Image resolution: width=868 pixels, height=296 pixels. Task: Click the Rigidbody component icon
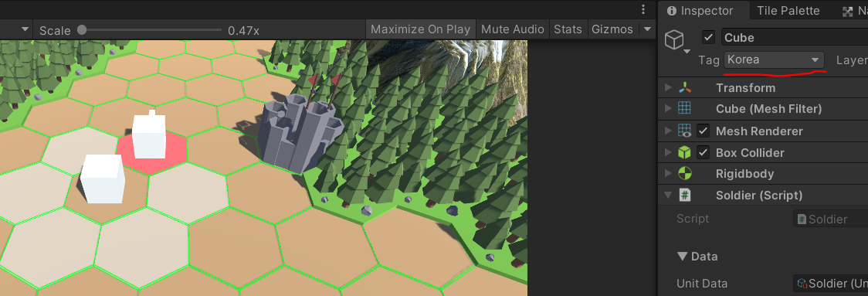[x=685, y=173]
